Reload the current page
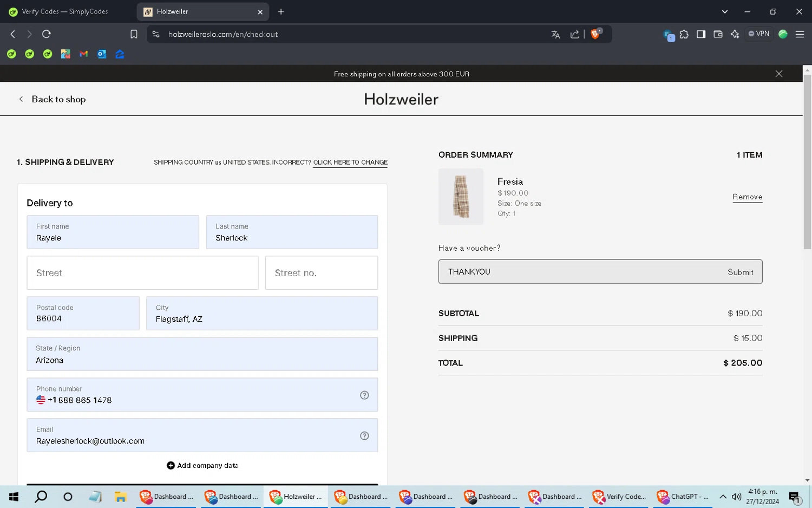 click(x=47, y=34)
